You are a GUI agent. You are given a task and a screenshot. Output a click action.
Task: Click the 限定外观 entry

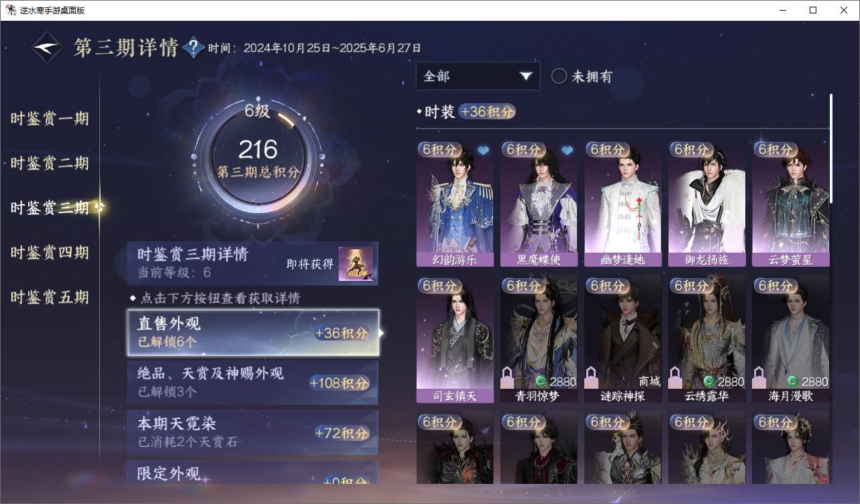253,472
